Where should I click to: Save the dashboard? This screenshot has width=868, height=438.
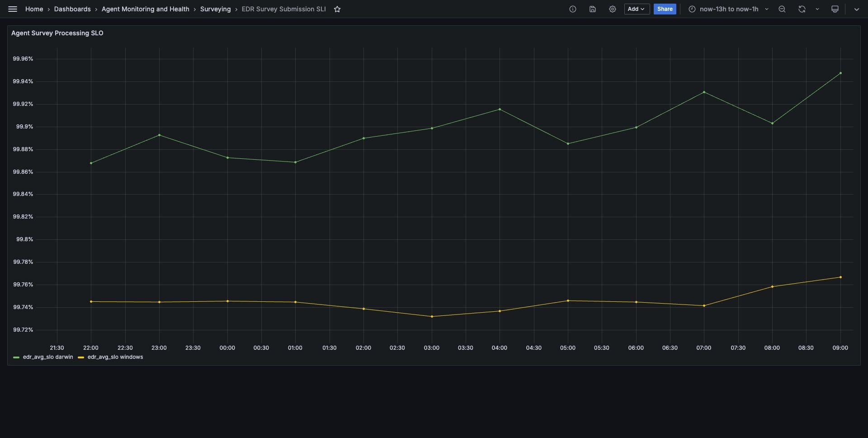click(x=593, y=9)
